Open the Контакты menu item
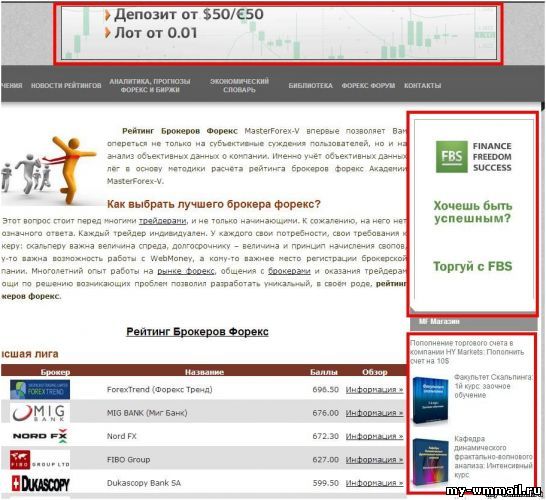Image resolution: width=546 pixels, height=500 pixels. click(x=422, y=86)
